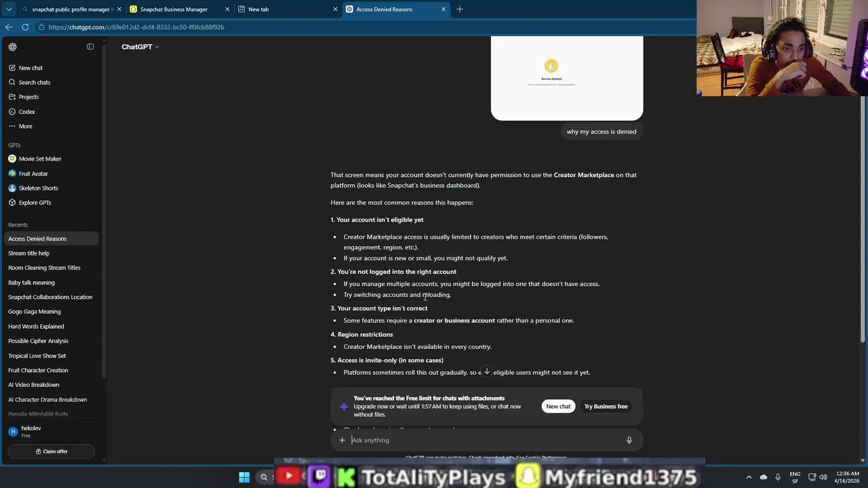Open the Access Denied Reasons recent chat
The image size is (868, 488).
pos(52,239)
